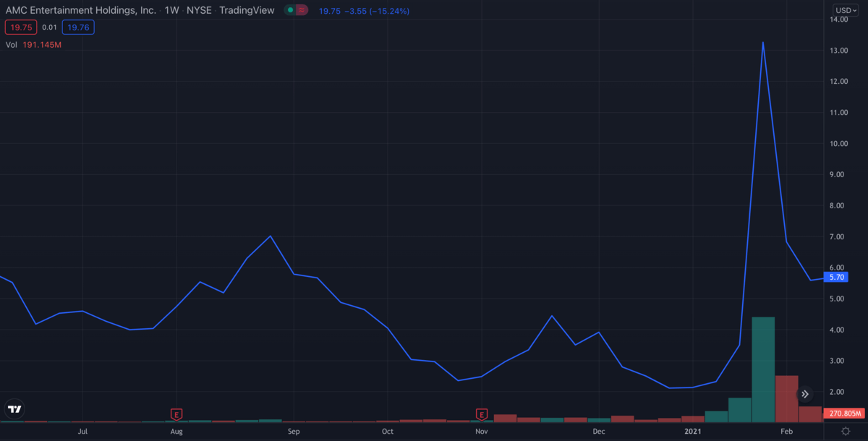Screen dimensions: 868x441
Task: Click the green market status dot
Action: tap(290, 10)
